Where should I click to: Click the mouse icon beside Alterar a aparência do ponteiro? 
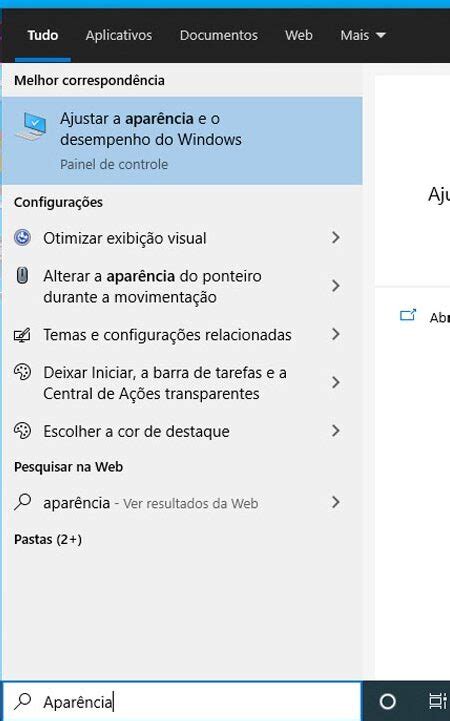point(22,275)
